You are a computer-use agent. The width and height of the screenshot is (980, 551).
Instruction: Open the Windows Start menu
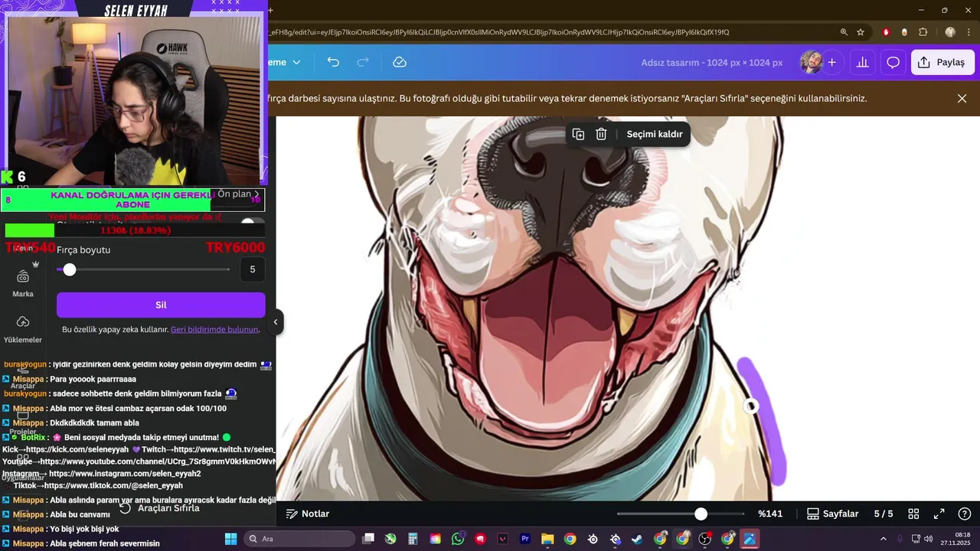point(230,539)
